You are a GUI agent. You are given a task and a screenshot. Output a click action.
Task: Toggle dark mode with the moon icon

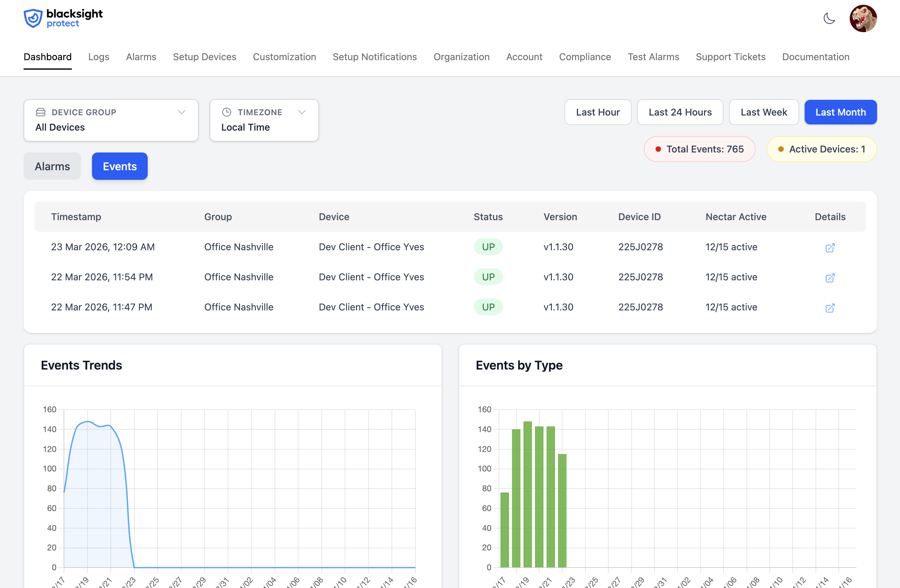(x=830, y=18)
